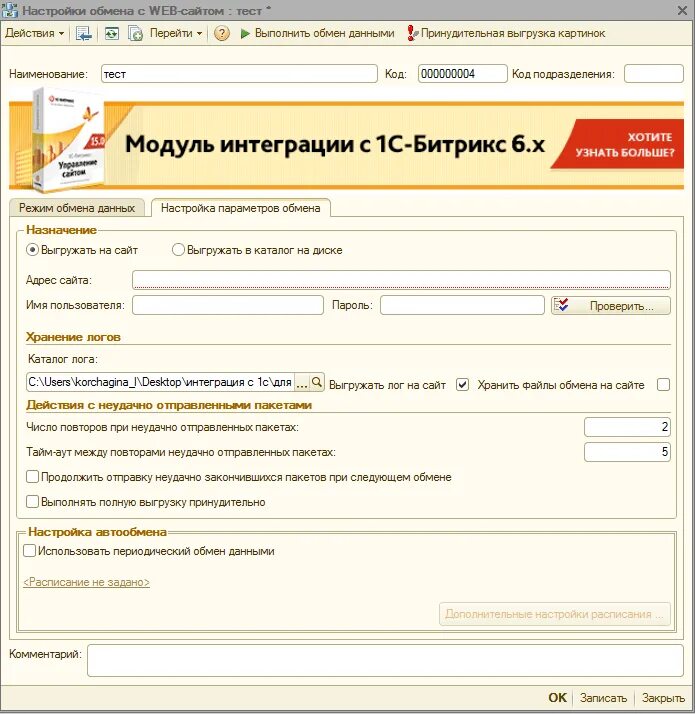This screenshot has width=695, height=714.
Task: Click the 1С-Битрикс product box image
Action: click(x=68, y=140)
